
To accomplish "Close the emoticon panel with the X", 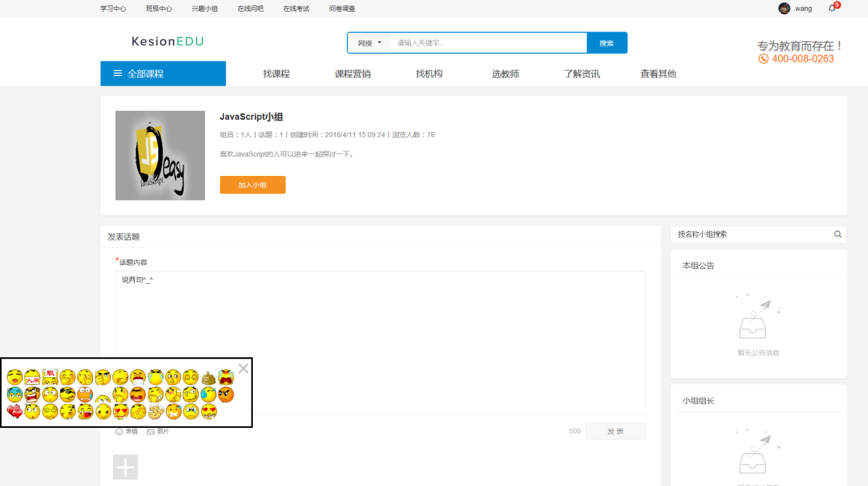I will click(243, 368).
